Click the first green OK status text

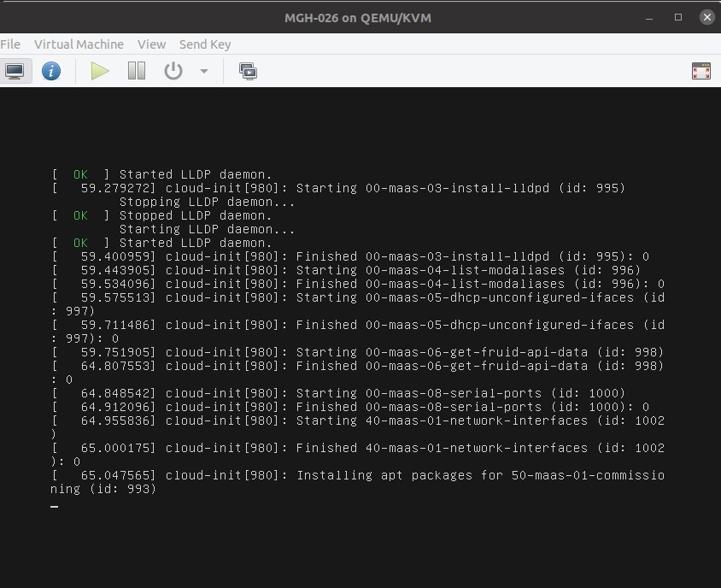tap(80, 174)
